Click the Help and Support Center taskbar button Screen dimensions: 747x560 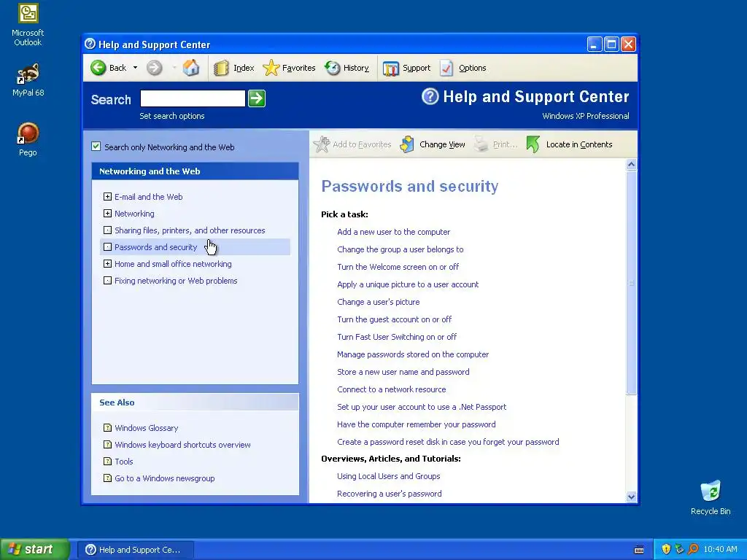click(x=135, y=550)
